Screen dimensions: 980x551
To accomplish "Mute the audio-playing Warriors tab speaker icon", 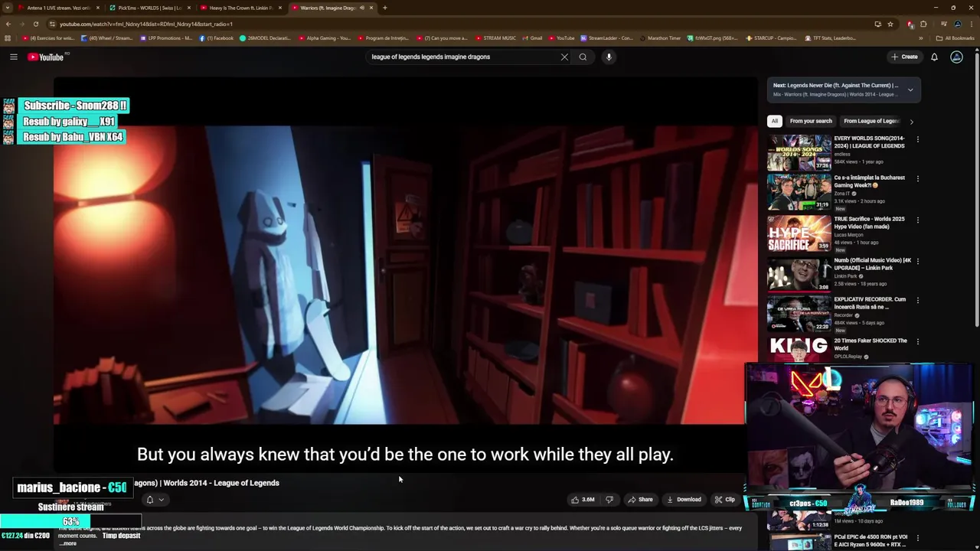I will tap(361, 8).
